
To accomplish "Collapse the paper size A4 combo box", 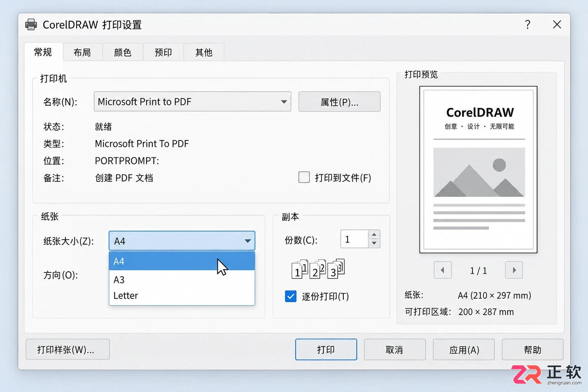I will (x=182, y=241).
